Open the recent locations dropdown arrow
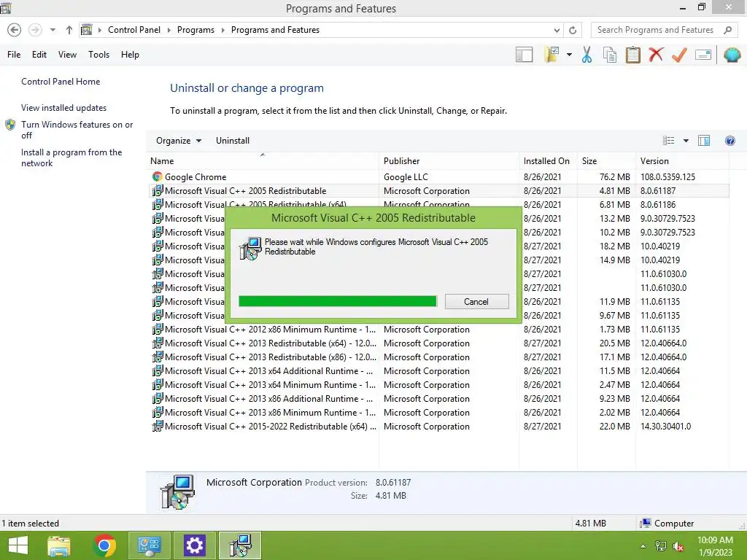The height and width of the screenshot is (560, 747). click(x=53, y=30)
